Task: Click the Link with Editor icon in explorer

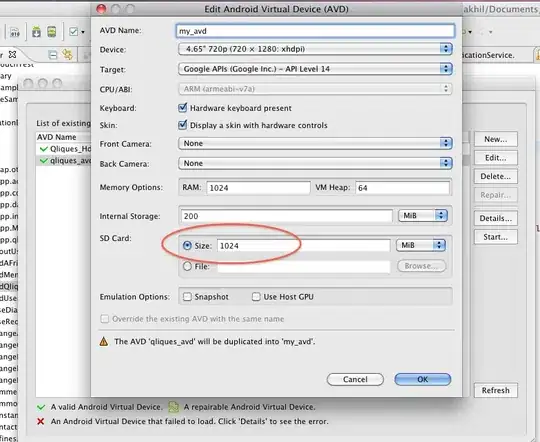Action: click(68, 54)
